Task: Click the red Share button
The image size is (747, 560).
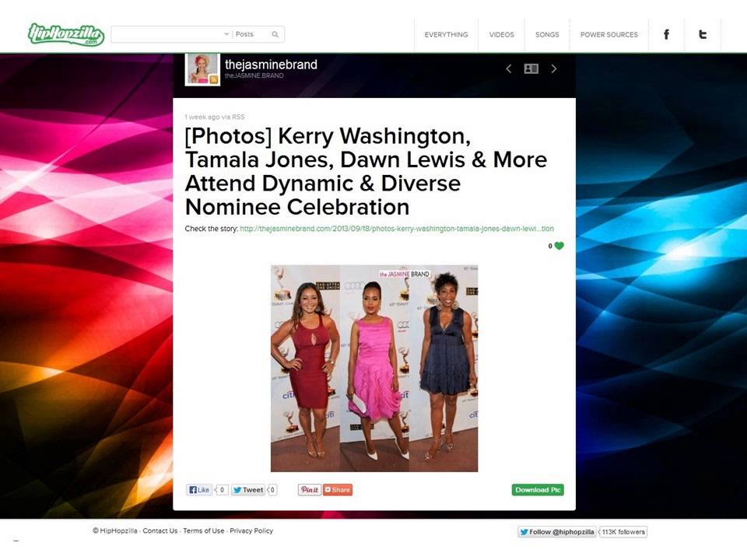Action: [x=338, y=489]
